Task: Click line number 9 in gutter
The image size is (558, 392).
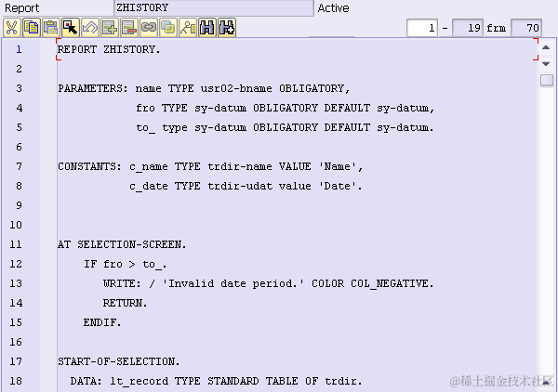Action: 19,205
